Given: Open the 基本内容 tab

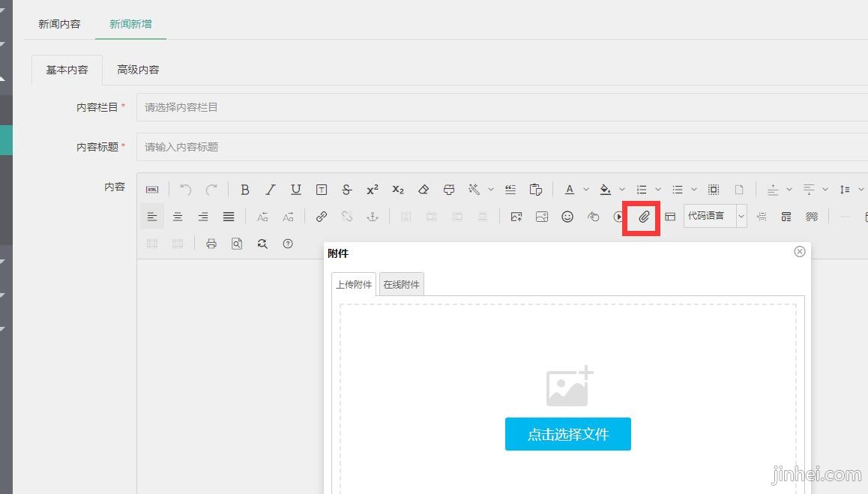Looking at the screenshot, I should [x=67, y=70].
